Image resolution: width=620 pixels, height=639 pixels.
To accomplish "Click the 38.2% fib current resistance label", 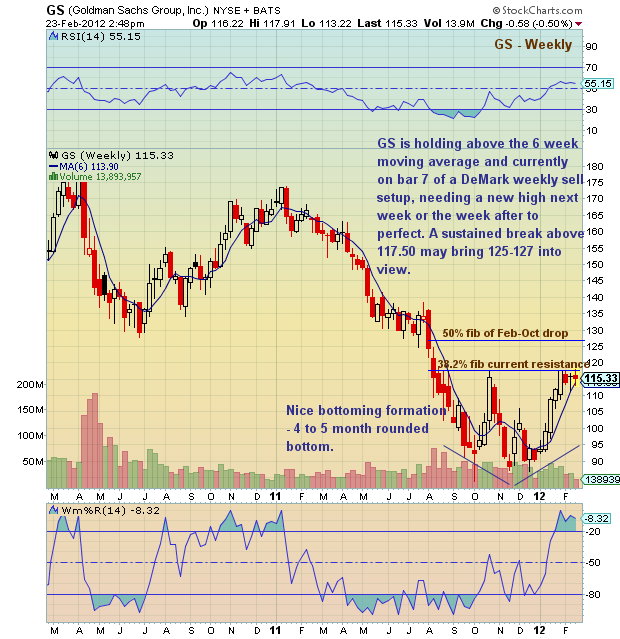I will 514,364.
